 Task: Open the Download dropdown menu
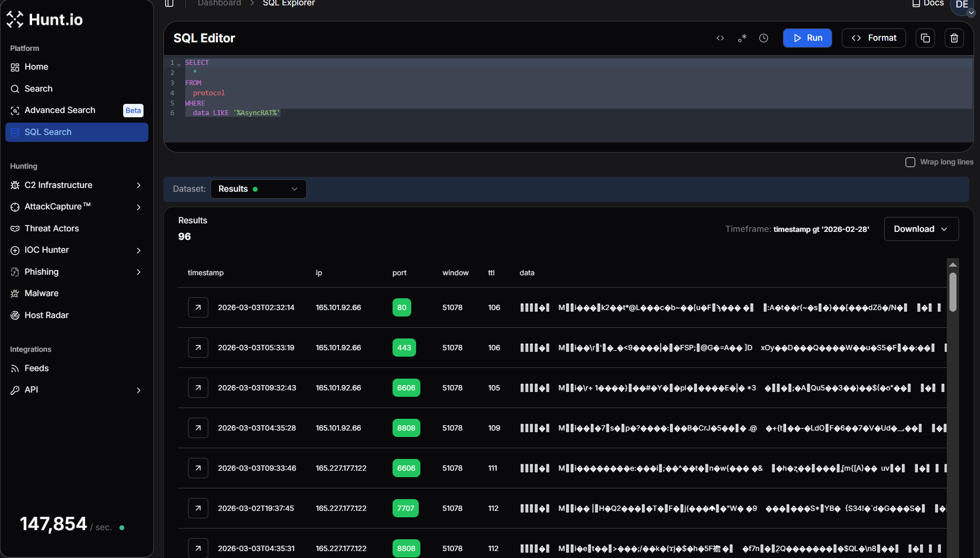click(x=921, y=229)
